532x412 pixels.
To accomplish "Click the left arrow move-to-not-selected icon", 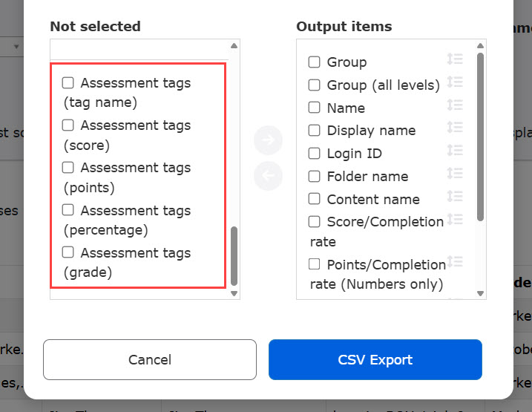I will (x=268, y=176).
